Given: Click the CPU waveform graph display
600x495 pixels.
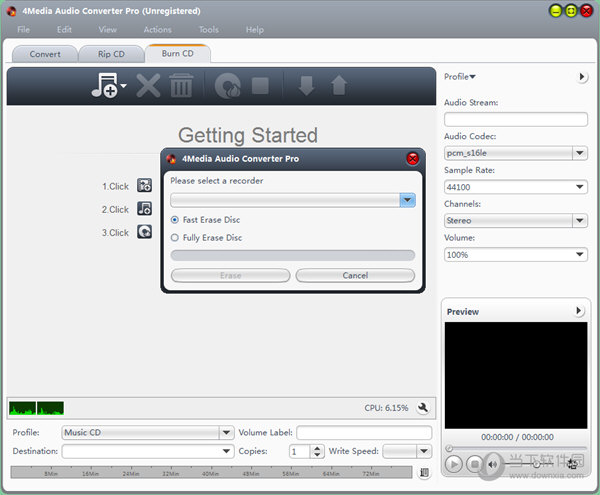Looking at the screenshot, I should pyautogui.click(x=36, y=408).
